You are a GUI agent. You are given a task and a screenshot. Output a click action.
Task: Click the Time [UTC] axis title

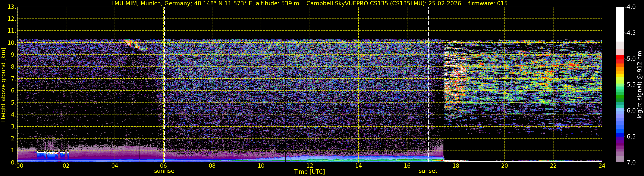[x=310, y=172]
